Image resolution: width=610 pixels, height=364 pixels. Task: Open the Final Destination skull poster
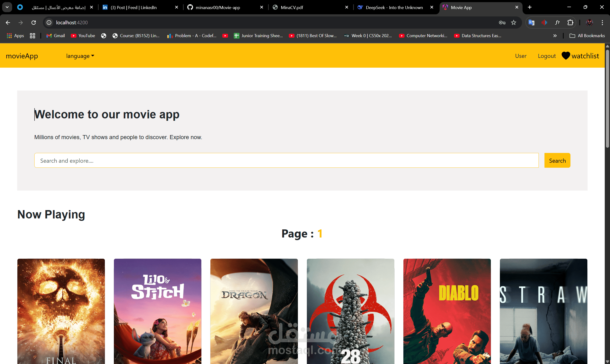pyautogui.click(x=61, y=311)
